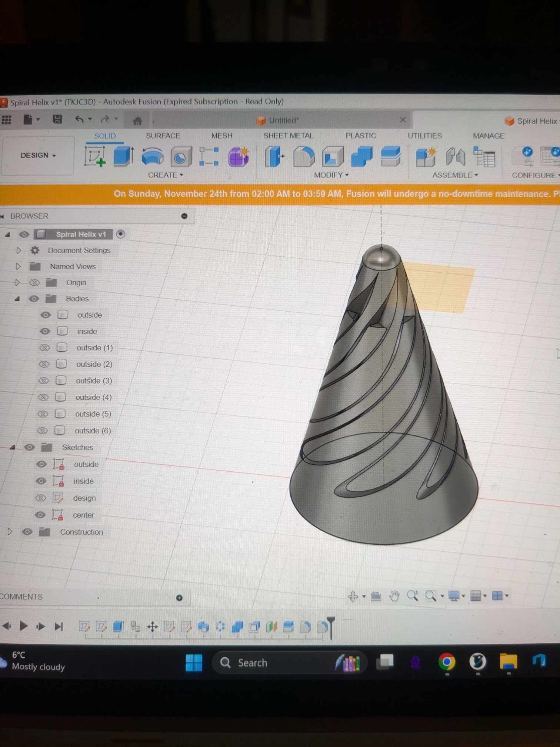Collapse the Sketches folder

[x=12, y=448]
